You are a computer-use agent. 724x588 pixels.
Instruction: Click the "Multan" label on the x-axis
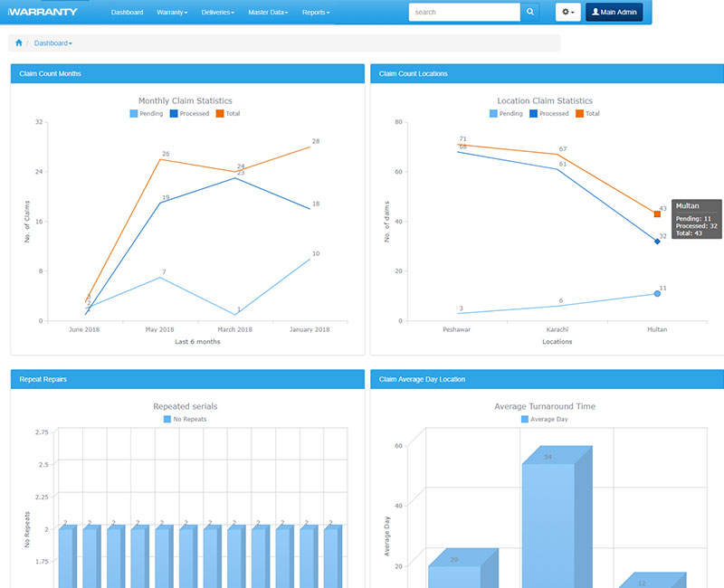coord(657,329)
